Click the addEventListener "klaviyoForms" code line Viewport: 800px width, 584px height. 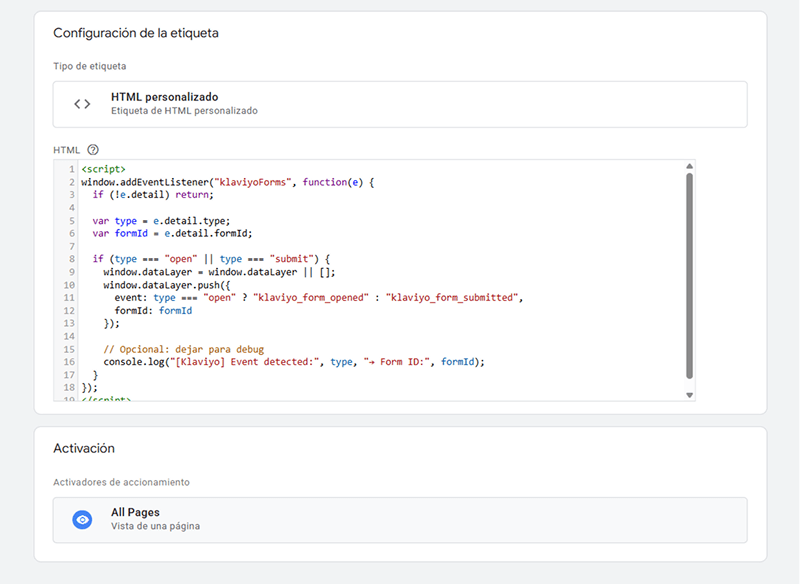coord(228,182)
